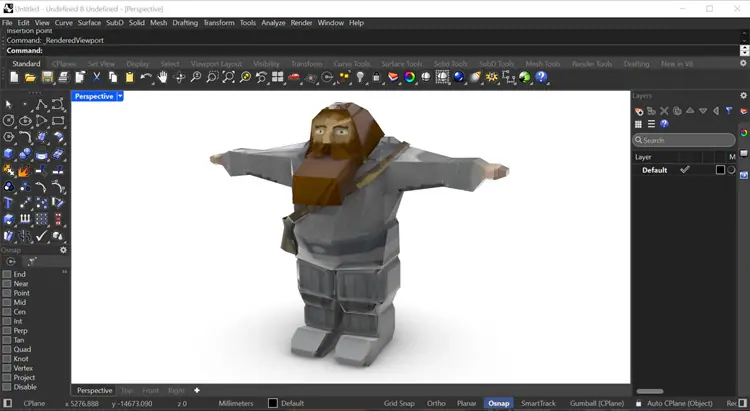Select the Rectangle tool in left toolbar
The height and width of the screenshot is (411, 750).
[x=58, y=121]
